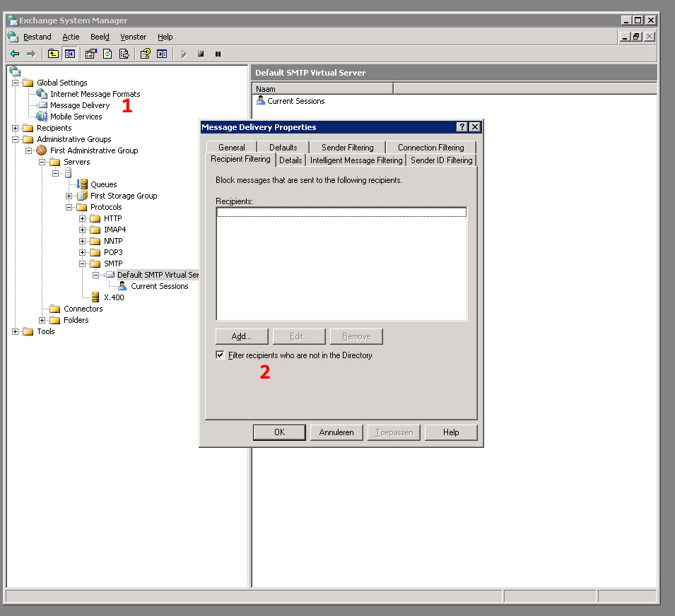The image size is (675, 616).
Task: Expand the Folders node
Action: (x=42, y=320)
